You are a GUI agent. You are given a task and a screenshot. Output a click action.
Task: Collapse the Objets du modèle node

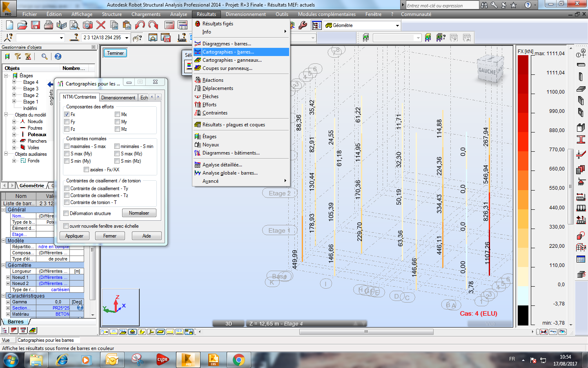pyautogui.click(x=6, y=115)
